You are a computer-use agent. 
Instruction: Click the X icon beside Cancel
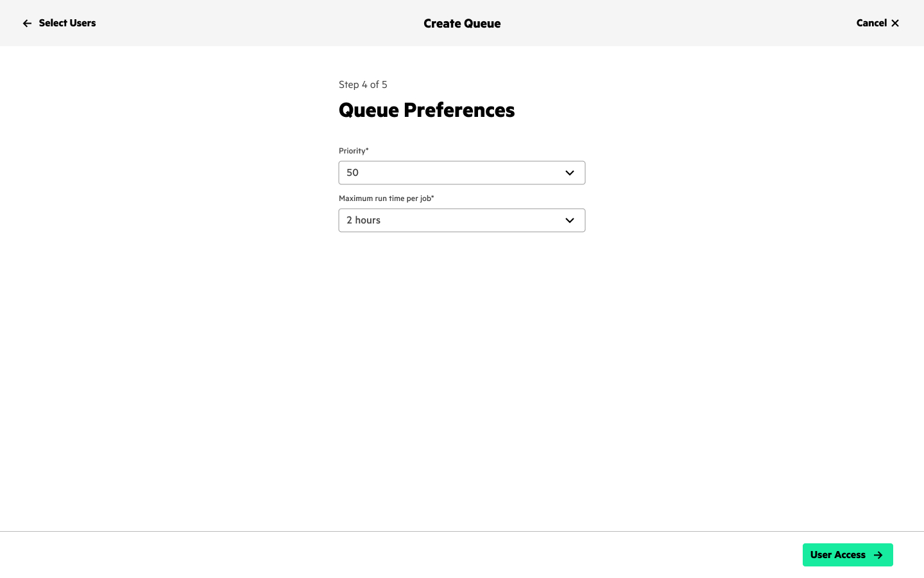point(895,23)
